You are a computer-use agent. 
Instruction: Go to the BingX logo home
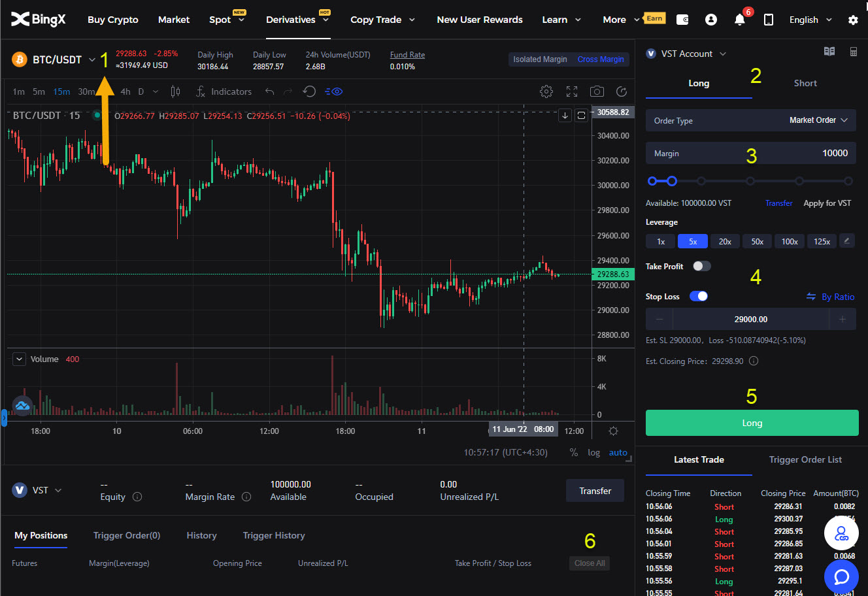[x=39, y=20]
